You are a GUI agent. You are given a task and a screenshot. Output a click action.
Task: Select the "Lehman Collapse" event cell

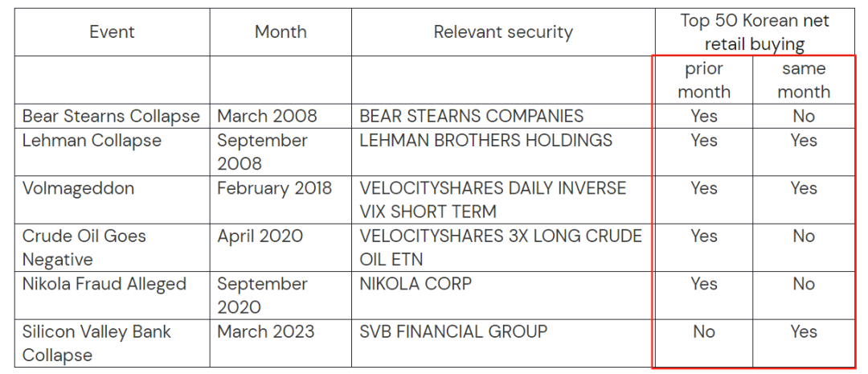click(92, 141)
